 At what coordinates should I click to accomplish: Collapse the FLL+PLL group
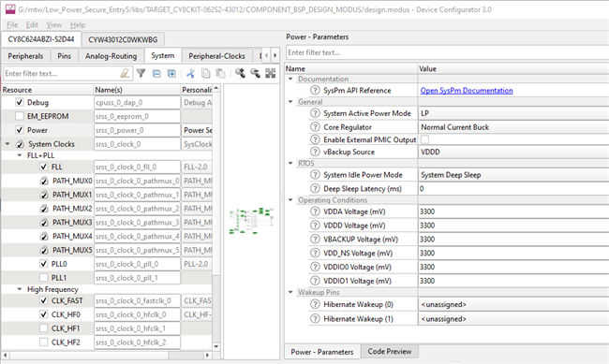20,155
